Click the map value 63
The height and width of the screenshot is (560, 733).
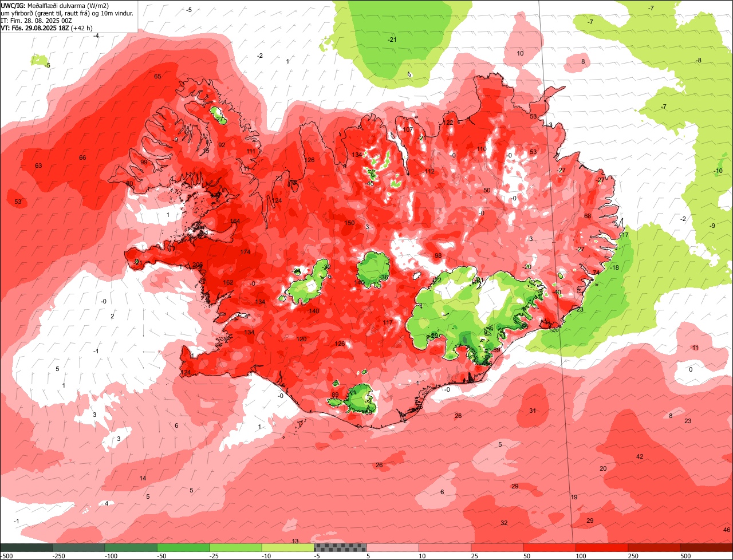click(38, 165)
